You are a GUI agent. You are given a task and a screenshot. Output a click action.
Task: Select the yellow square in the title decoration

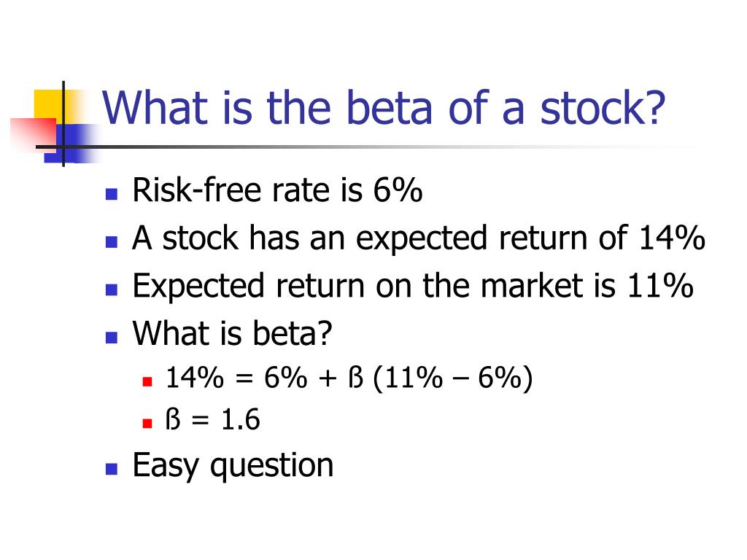pyautogui.click(x=50, y=106)
